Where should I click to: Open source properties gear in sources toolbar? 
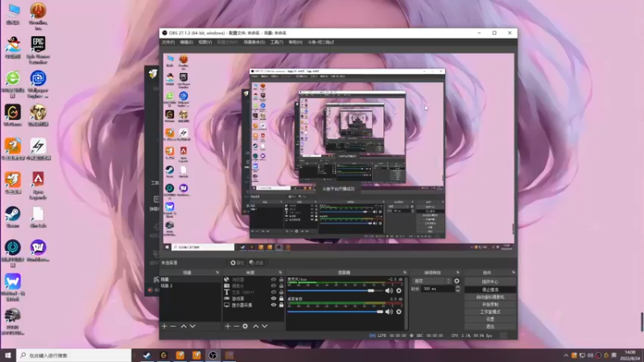tap(246, 327)
